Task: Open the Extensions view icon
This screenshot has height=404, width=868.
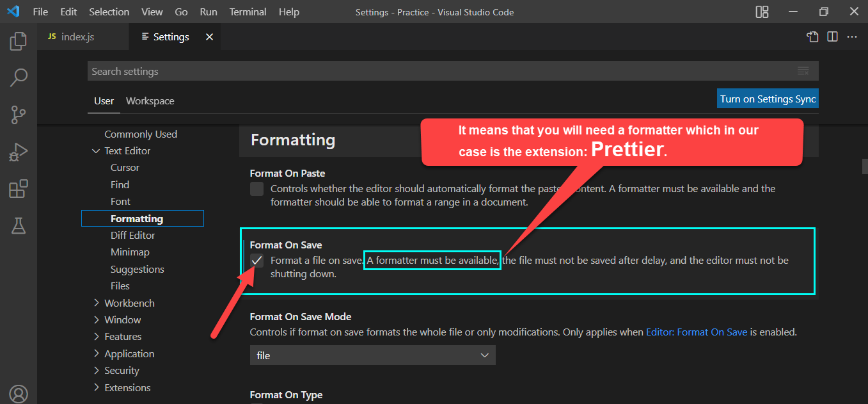Action: coord(18,188)
